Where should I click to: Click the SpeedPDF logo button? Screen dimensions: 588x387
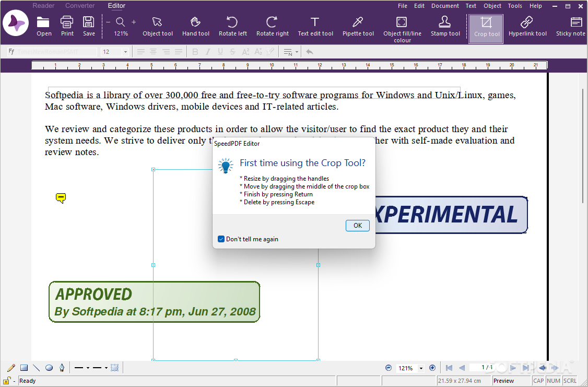coord(16,23)
